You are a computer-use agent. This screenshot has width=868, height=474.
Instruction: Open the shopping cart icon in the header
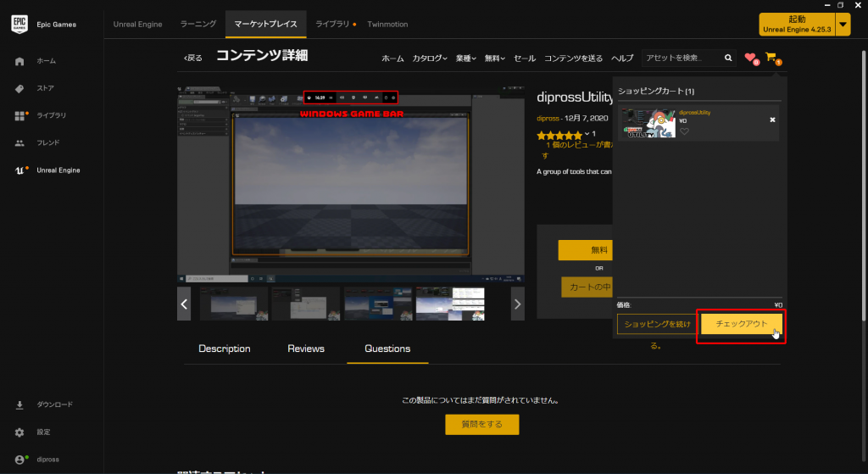(771, 58)
